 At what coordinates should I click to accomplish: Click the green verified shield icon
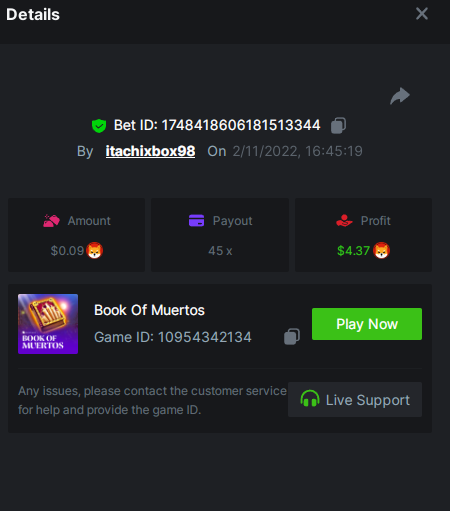[99, 126]
